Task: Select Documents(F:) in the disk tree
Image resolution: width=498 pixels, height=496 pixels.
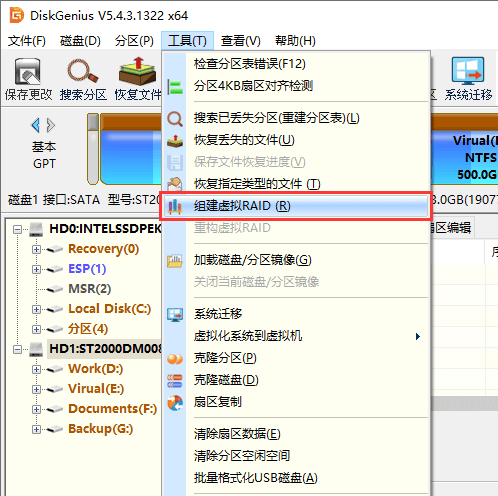Action: pos(112,409)
